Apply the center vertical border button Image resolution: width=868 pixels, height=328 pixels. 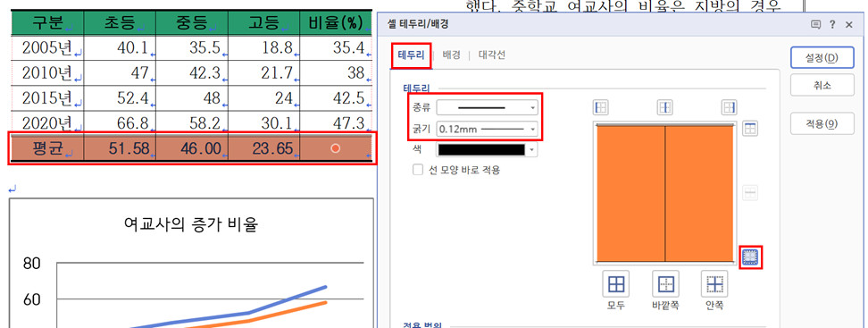pos(664,107)
